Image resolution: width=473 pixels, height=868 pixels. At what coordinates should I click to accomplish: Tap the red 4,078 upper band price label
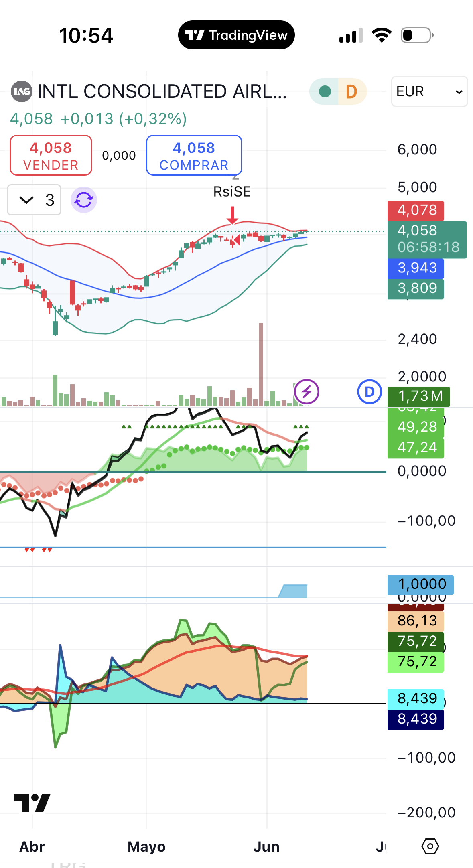pos(416,211)
